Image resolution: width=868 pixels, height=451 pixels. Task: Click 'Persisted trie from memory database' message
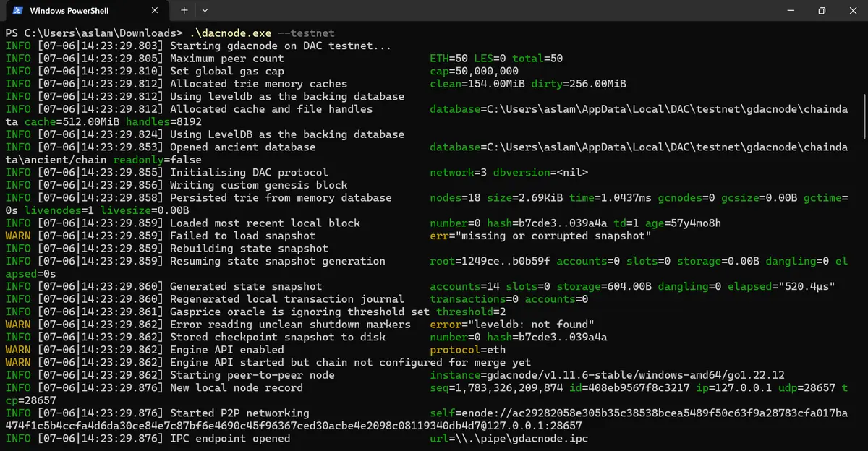pyautogui.click(x=281, y=197)
